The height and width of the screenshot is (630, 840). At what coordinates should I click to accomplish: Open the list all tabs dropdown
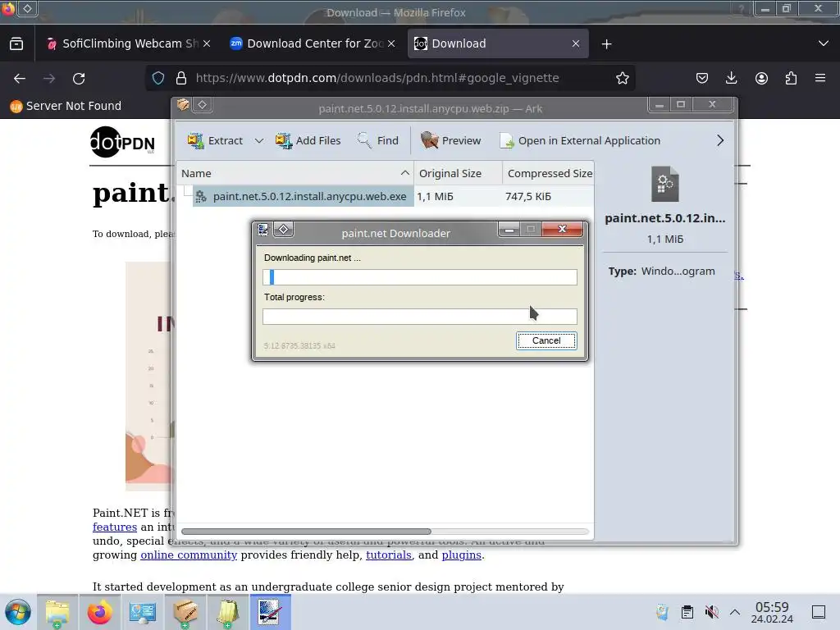coord(823,43)
